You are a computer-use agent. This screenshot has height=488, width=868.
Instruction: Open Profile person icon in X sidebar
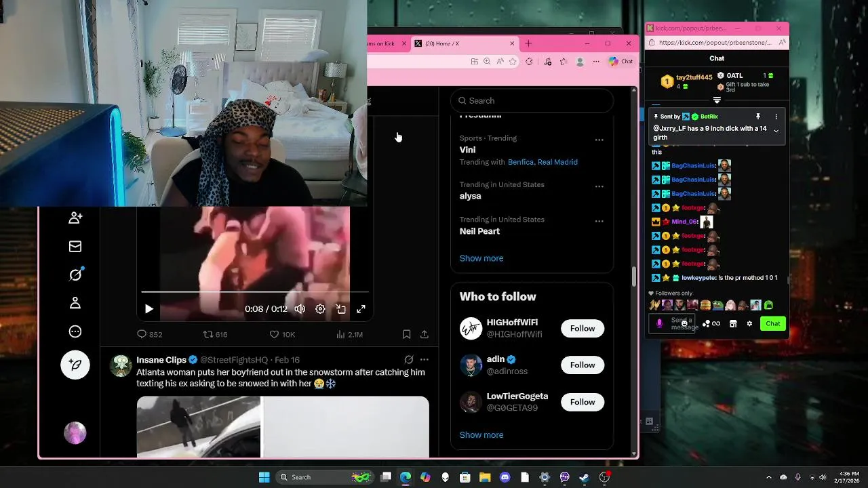click(75, 303)
